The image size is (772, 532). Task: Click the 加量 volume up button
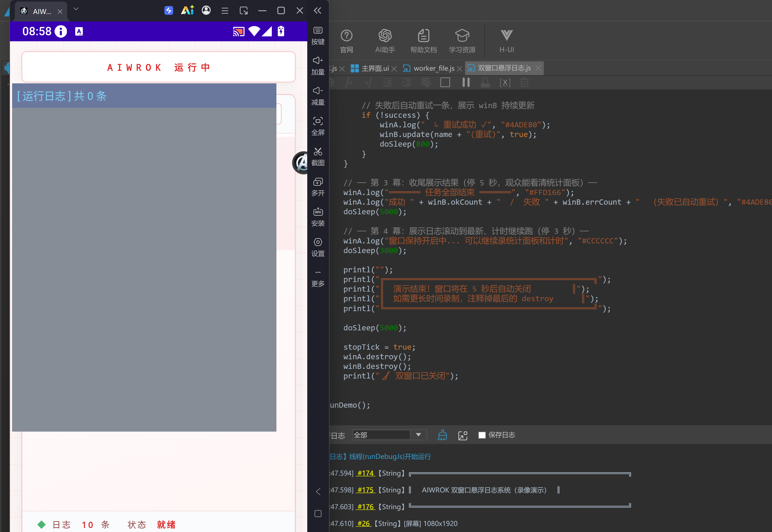(318, 66)
